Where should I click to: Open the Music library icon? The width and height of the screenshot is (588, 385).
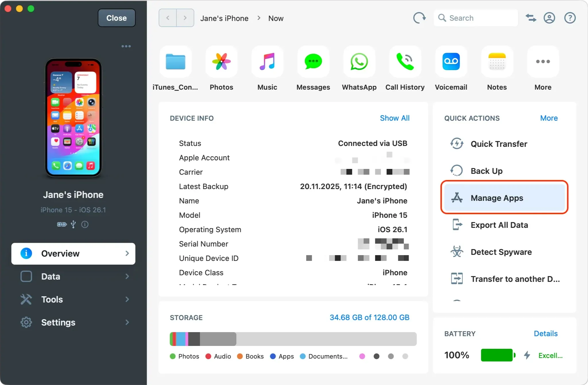click(x=267, y=62)
